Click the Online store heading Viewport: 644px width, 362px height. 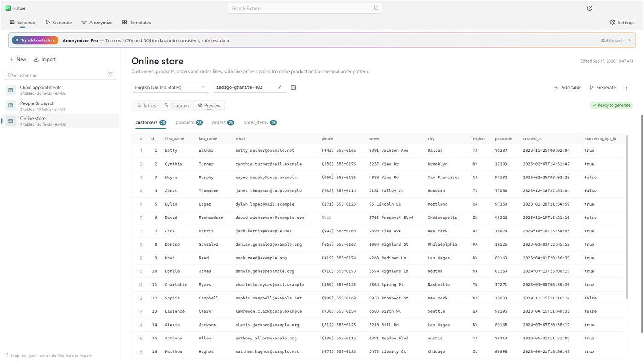coord(157,61)
